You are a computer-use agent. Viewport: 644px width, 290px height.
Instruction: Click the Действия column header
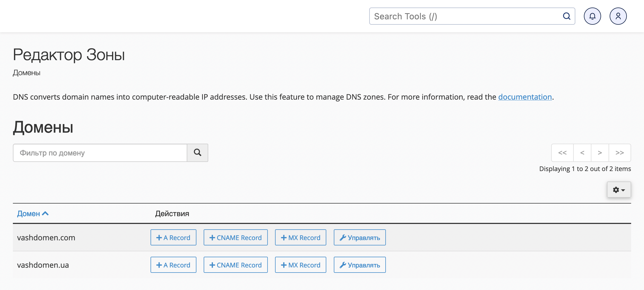(x=172, y=214)
